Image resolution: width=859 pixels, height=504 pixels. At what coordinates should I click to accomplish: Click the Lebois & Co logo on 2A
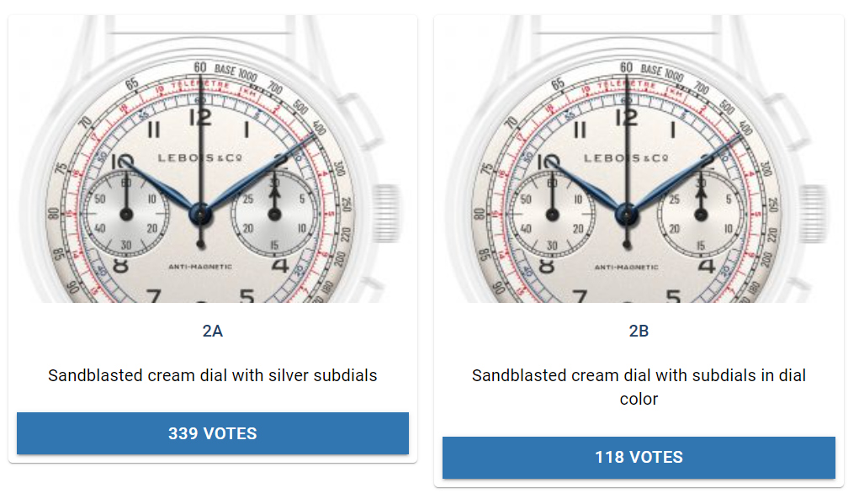pyautogui.click(x=200, y=158)
